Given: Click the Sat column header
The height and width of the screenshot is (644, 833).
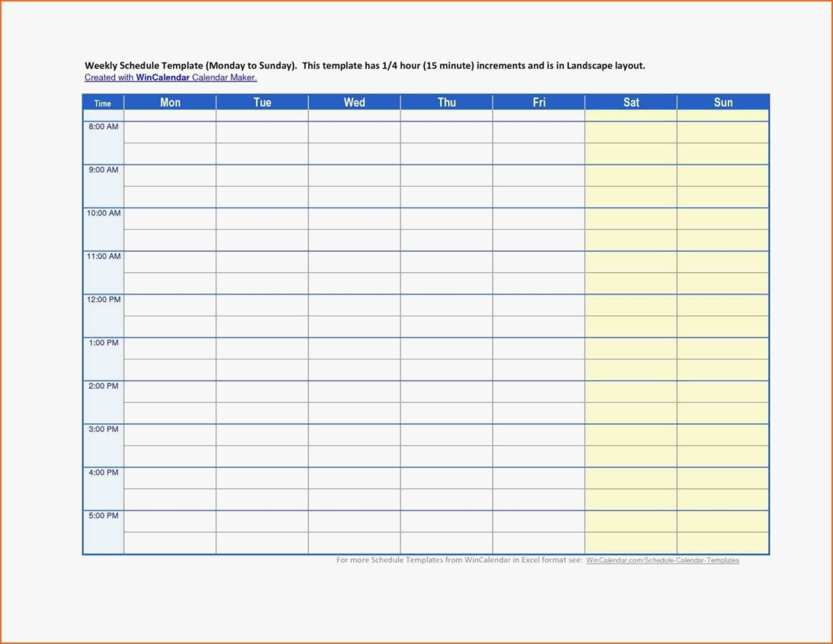Looking at the screenshot, I should tap(631, 102).
